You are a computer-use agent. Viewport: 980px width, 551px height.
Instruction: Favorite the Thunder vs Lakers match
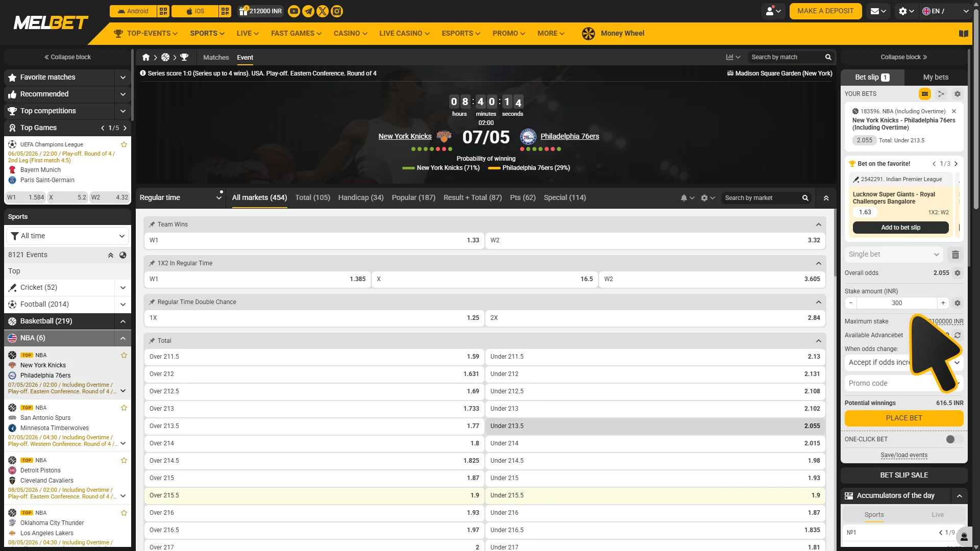click(124, 513)
